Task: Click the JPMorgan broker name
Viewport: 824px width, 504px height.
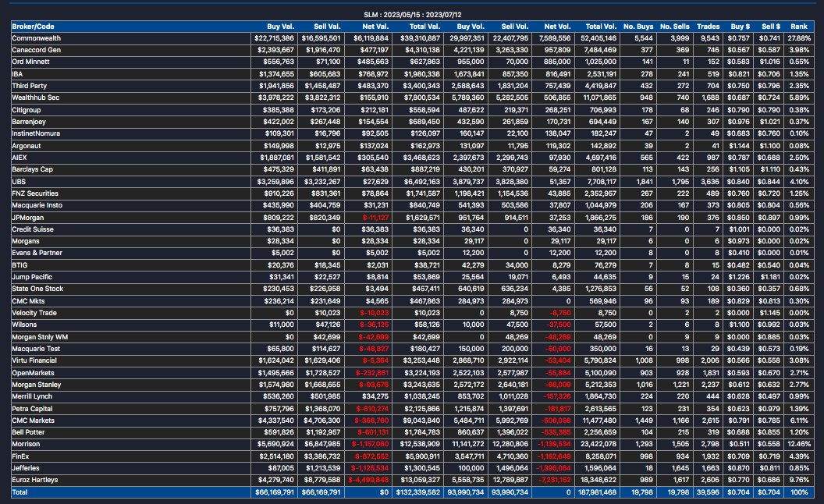Action: click(x=28, y=218)
